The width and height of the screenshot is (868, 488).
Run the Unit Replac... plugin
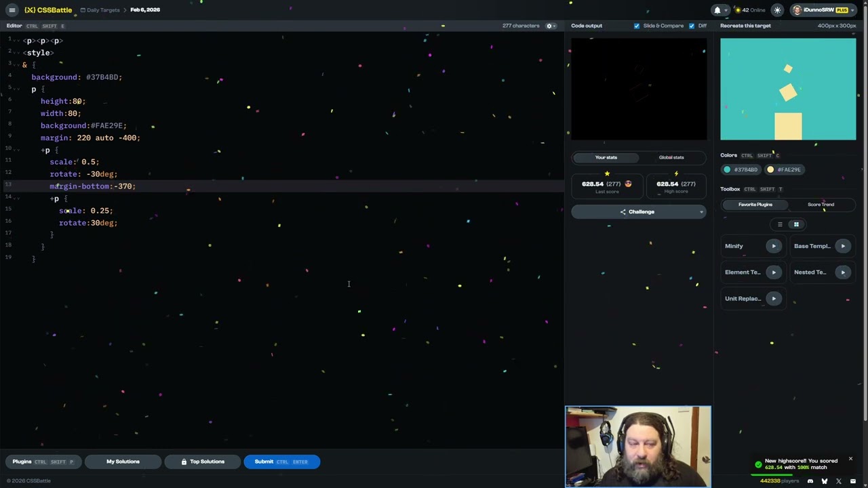[x=773, y=298]
